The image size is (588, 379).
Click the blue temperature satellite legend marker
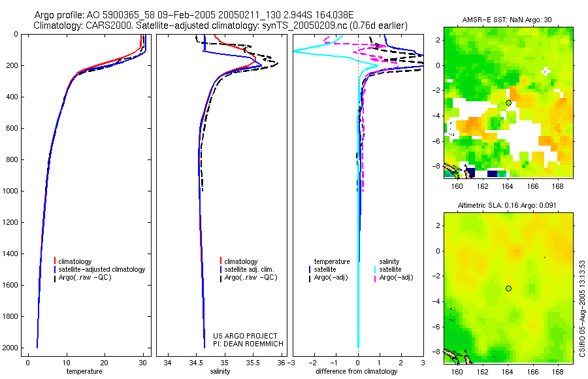pyautogui.click(x=310, y=269)
